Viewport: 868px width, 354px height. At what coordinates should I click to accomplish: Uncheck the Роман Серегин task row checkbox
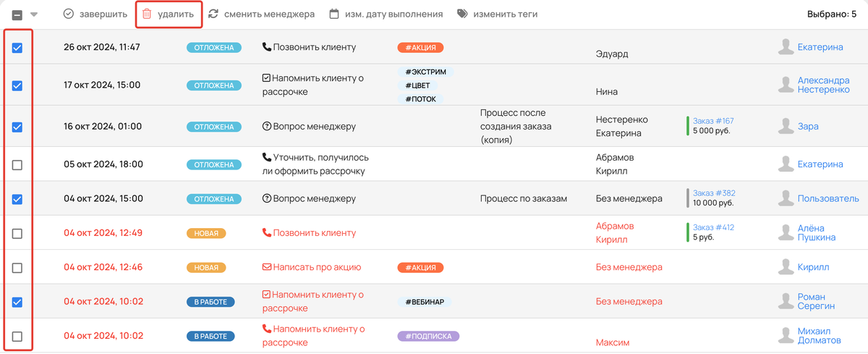[17, 302]
